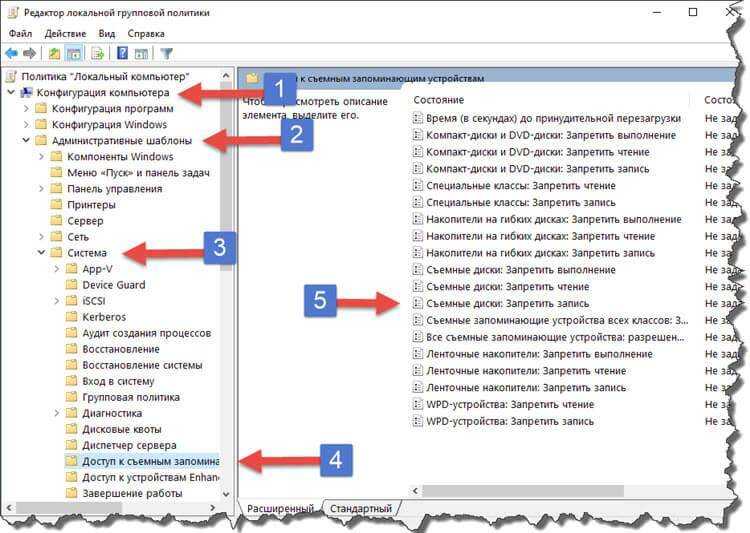This screenshot has height=533, width=750.
Task: Select the Восстановление системы folder
Action: click(143, 365)
